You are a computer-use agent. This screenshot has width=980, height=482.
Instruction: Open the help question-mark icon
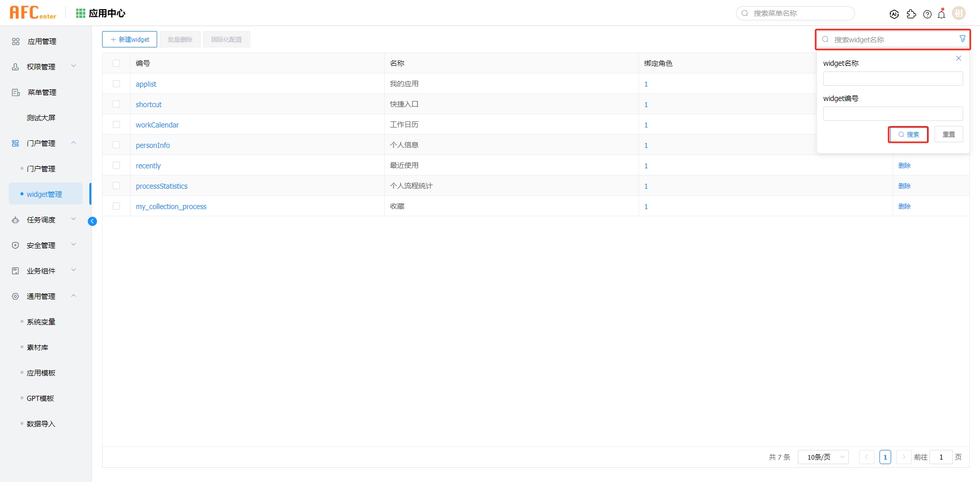tap(927, 14)
